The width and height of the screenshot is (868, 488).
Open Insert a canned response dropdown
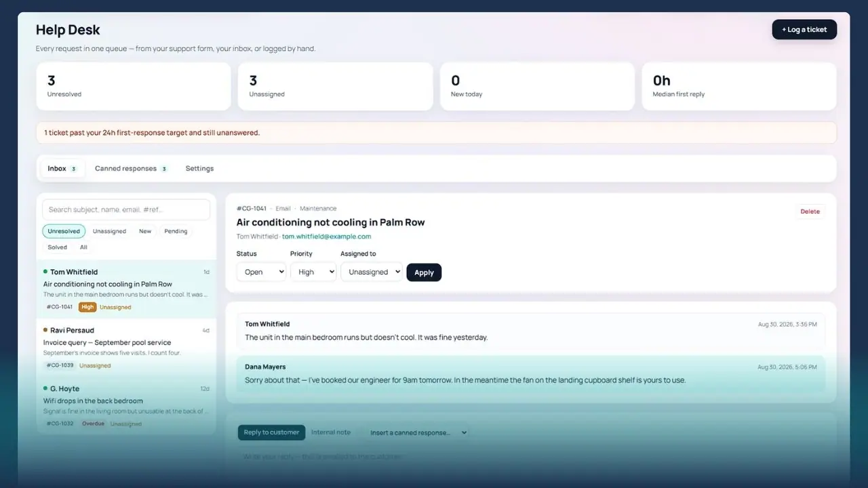pyautogui.click(x=418, y=432)
